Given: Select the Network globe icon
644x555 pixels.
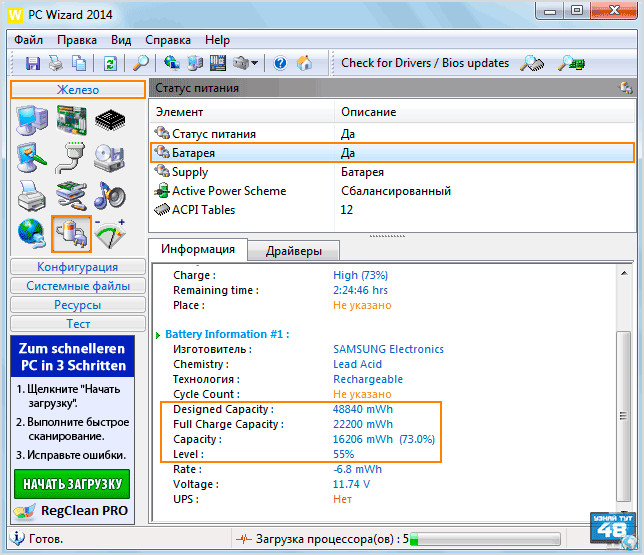Looking at the screenshot, I should point(32,233).
